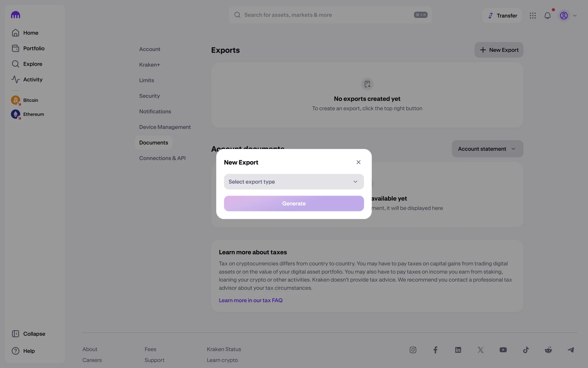Open the YouTube footer icon
Image resolution: width=588 pixels, height=368 pixels.
coord(503,350)
